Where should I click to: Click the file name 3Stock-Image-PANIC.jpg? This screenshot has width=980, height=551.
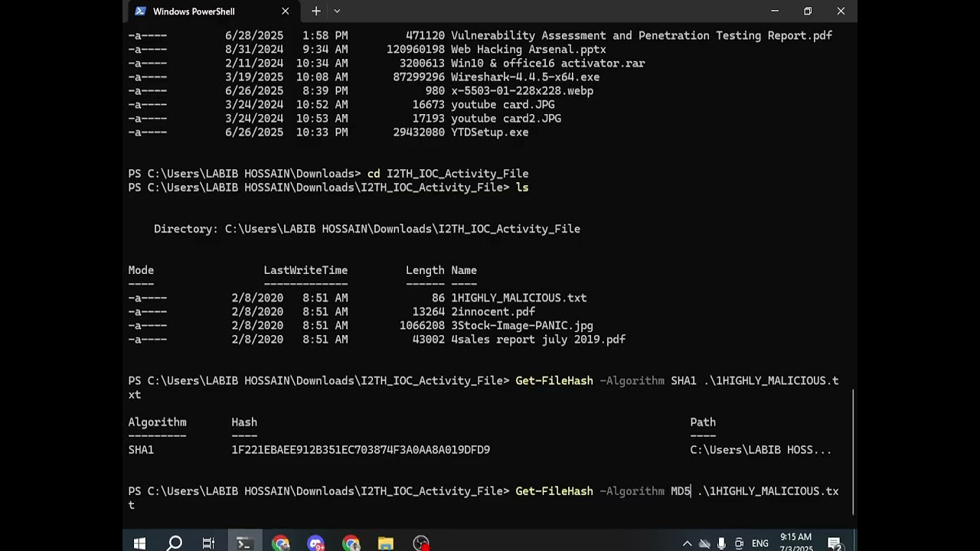click(522, 325)
